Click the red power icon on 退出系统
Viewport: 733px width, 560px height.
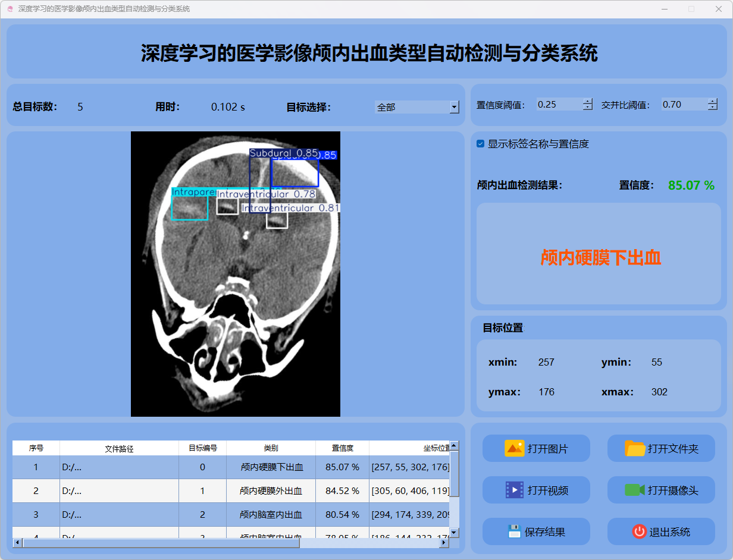[x=639, y=531]
